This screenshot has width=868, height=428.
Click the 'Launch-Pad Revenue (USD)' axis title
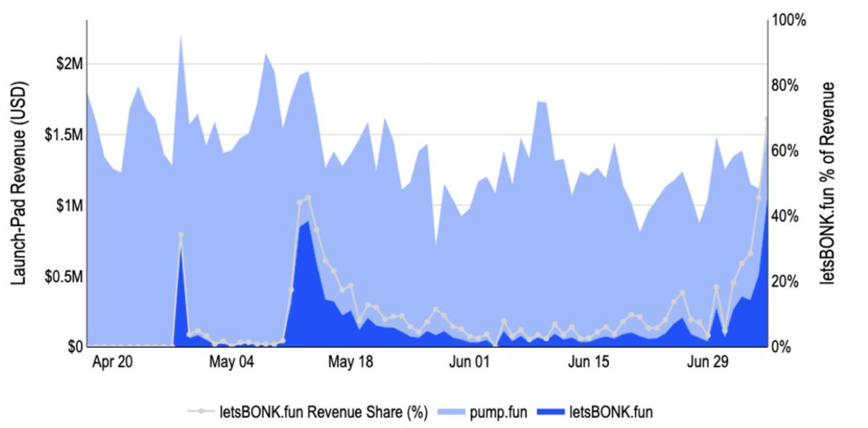20,184
